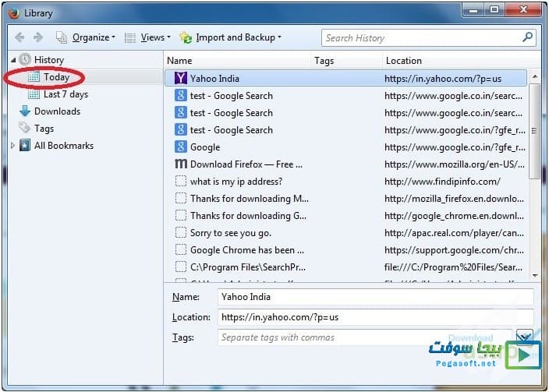Click the Location field in details pane

point(376,317)
